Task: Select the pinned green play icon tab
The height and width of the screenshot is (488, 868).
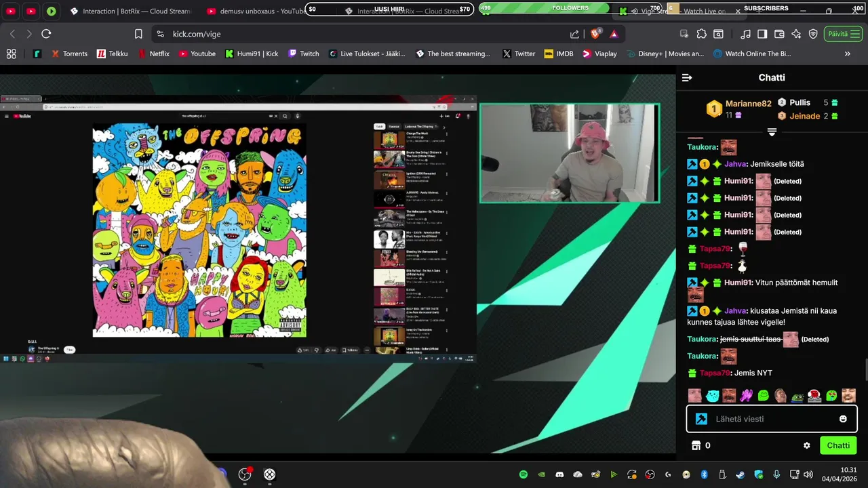Action: [52, 11]
